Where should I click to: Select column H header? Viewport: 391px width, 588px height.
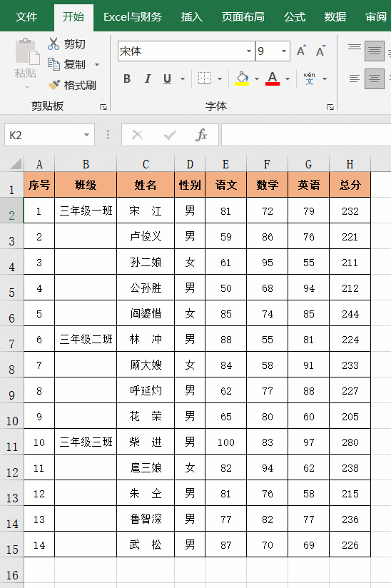click(350, 164)
